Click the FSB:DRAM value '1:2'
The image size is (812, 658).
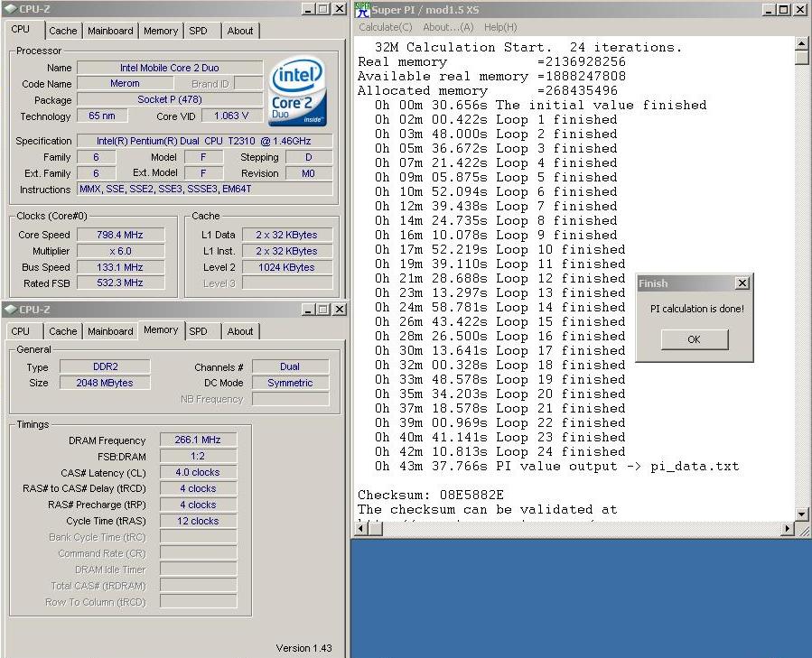pyautogui.click(x=199, y=456)
